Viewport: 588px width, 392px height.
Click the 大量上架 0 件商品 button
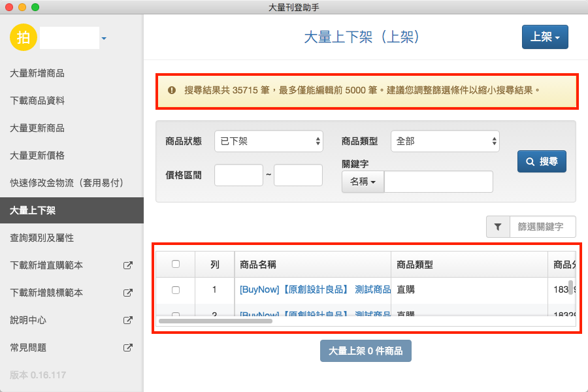click(365, 351)
